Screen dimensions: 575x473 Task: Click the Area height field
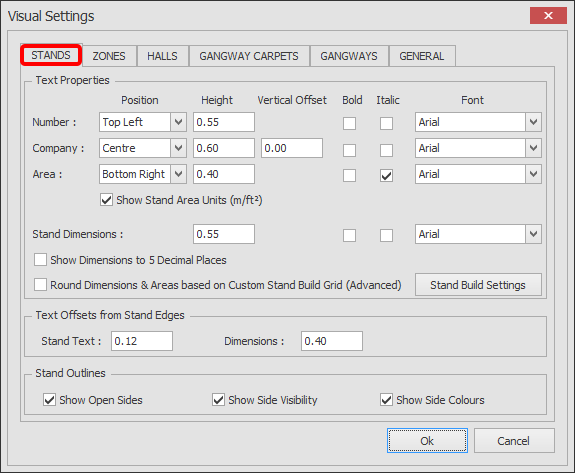point(224,174)
